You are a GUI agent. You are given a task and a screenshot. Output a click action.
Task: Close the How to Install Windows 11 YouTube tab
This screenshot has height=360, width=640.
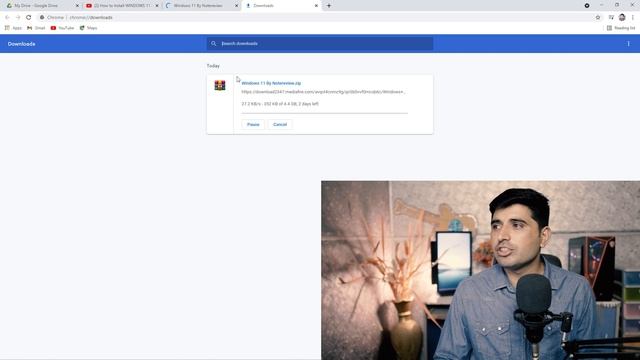(157, 6)
